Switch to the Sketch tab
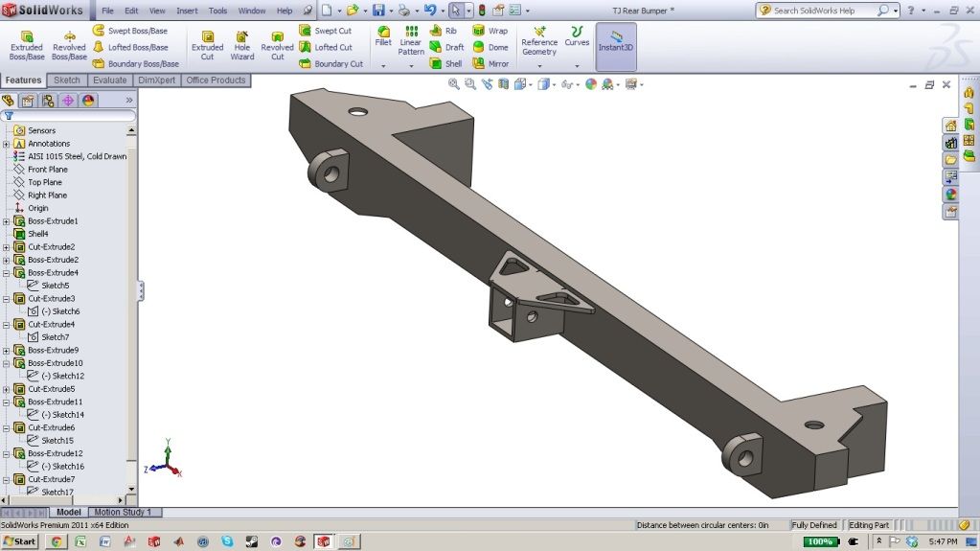The height and width of the screenshot is (551, 980). 67,80
